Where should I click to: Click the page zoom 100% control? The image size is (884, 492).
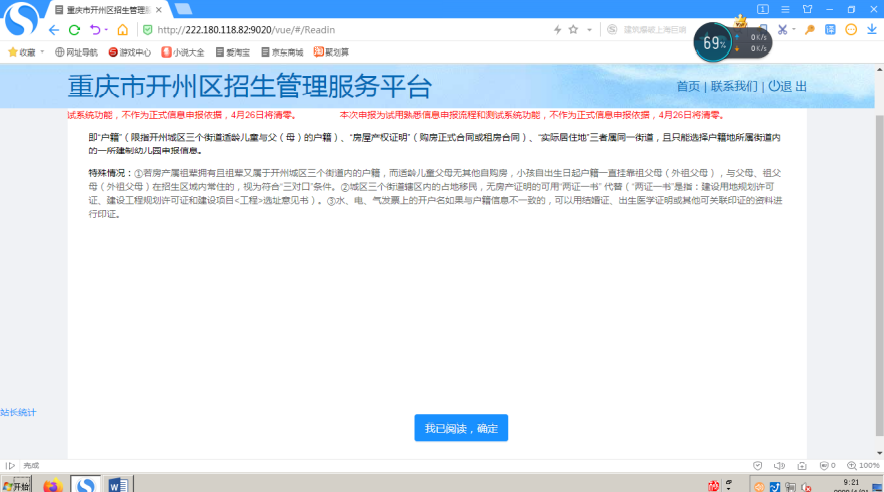864,465
